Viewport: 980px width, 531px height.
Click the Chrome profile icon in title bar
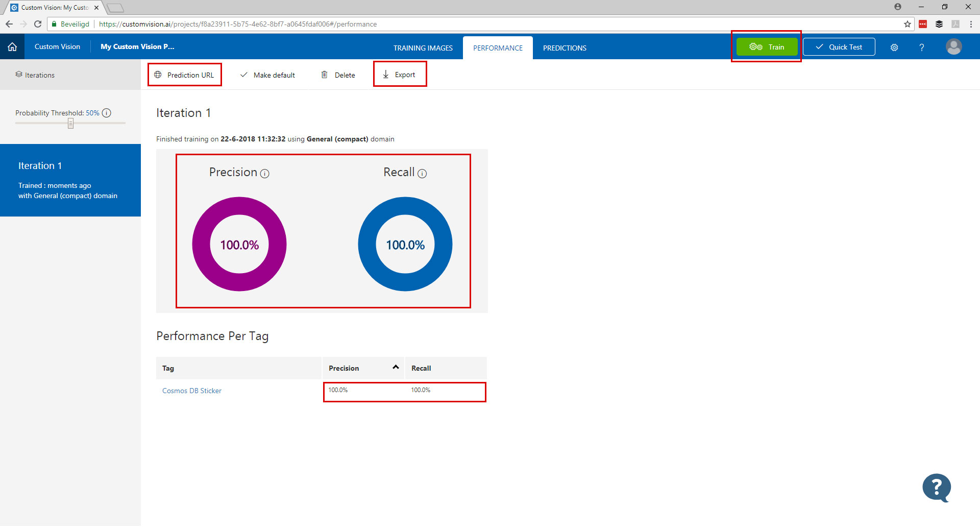898,7
